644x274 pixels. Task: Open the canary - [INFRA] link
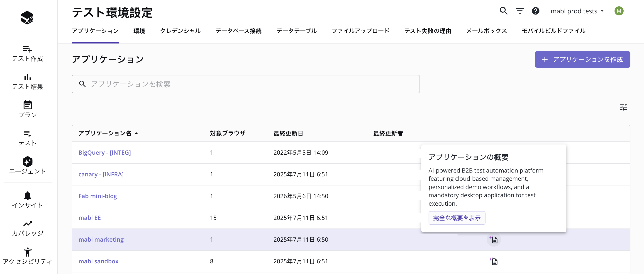tap(101, 174)
